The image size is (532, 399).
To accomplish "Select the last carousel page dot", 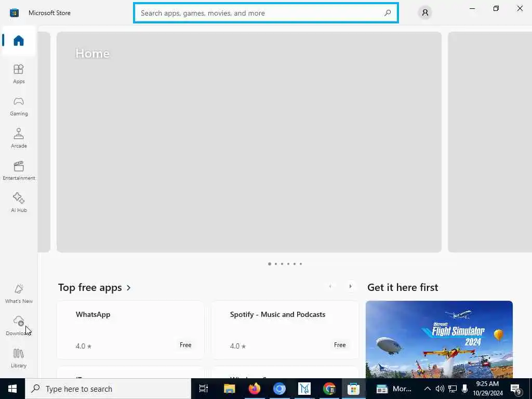I will [x=301, y=264].
